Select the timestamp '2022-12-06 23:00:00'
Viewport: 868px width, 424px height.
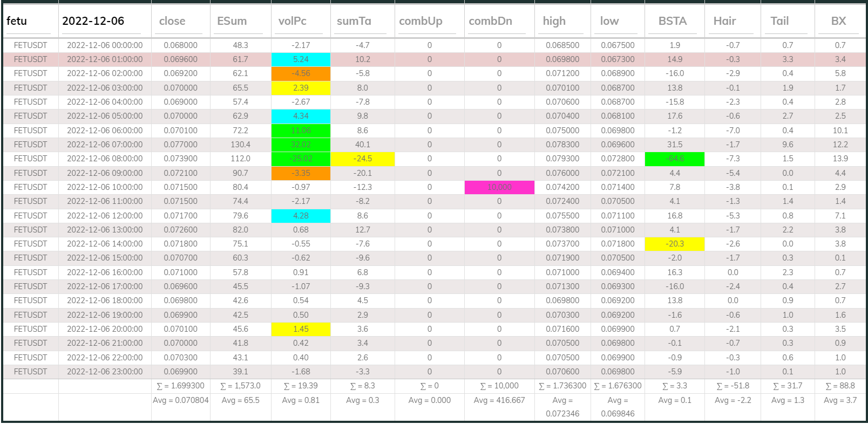105,372
